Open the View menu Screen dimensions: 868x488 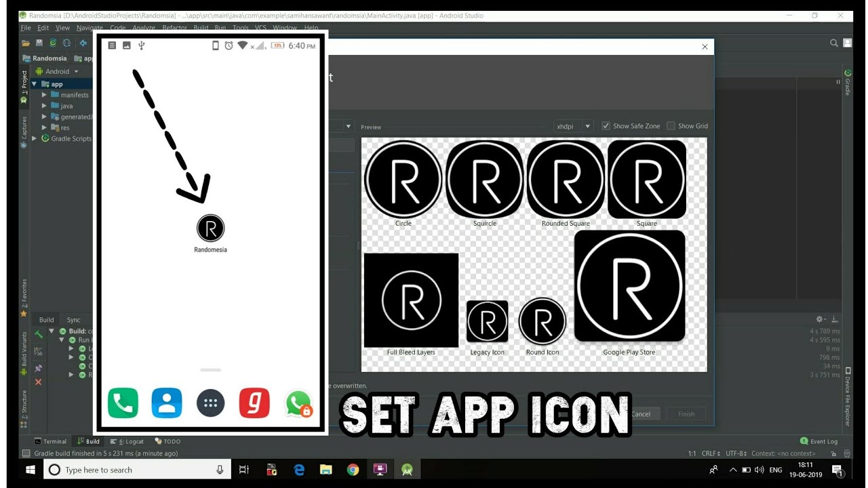click(62, 28)
